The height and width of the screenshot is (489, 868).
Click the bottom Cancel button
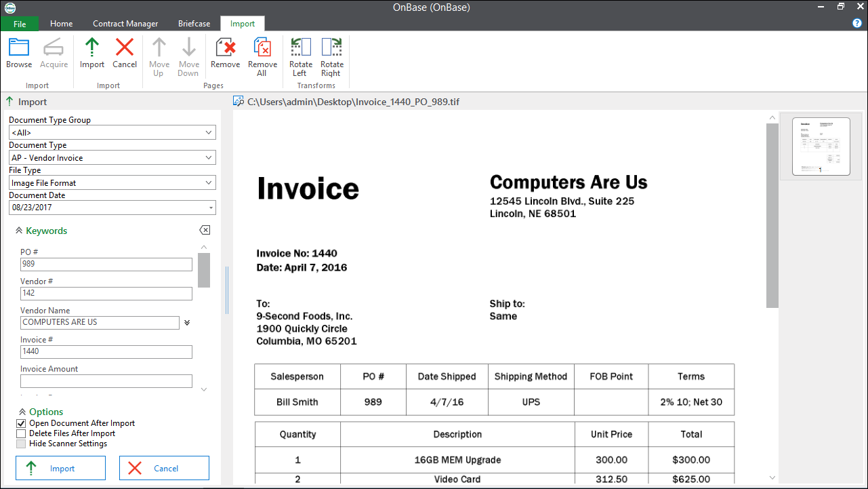tap(164, 468)
